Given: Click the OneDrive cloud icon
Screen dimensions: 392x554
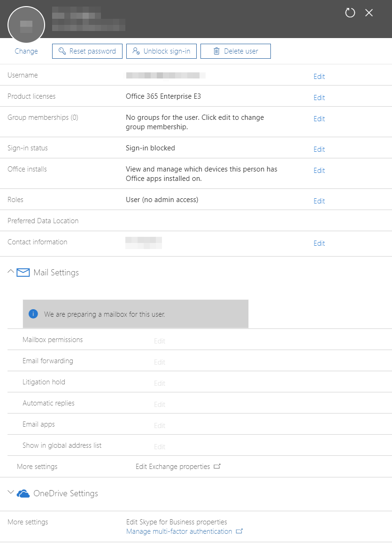Looking at the screenshot, I should coord(23,493).
